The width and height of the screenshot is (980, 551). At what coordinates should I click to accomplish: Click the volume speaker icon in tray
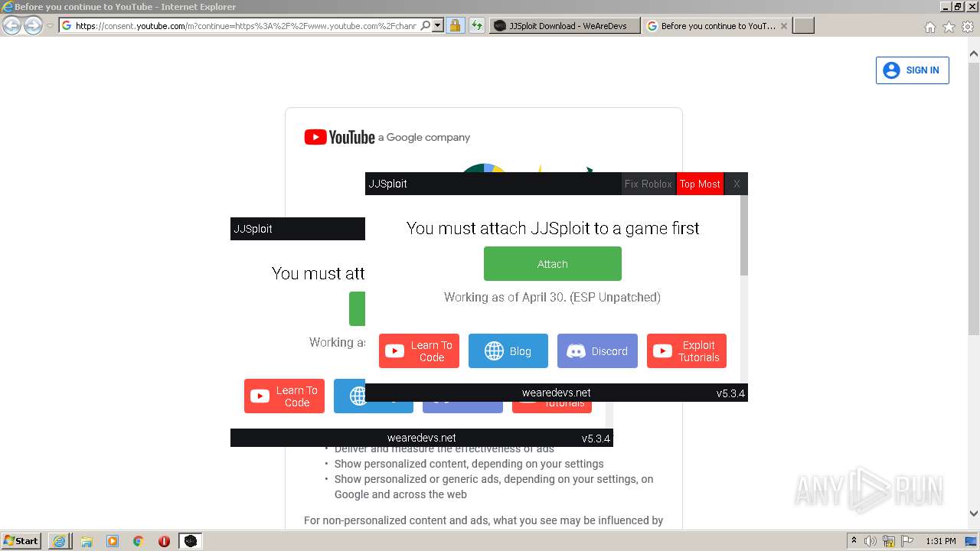pos(871,541)
